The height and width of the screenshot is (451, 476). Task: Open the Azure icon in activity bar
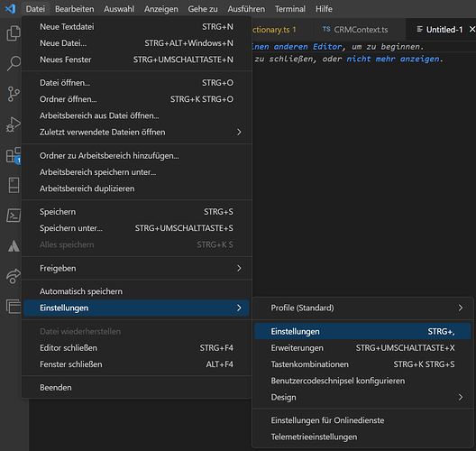(14, 246)
